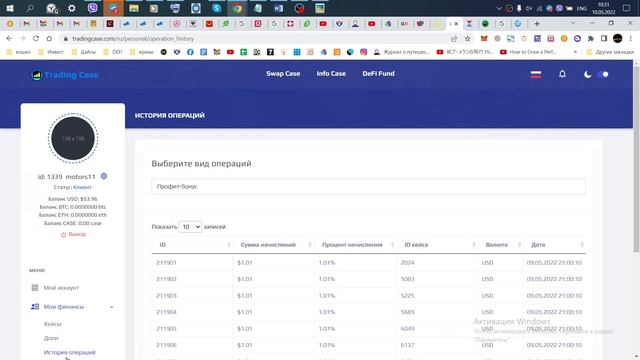
Task: Open Windows search magnifier in taskbar
Action: point(30,8)
